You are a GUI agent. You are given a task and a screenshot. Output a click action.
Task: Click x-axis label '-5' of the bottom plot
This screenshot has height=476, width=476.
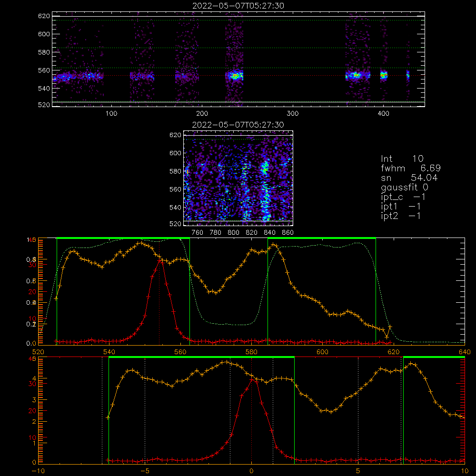click(145, 471)
